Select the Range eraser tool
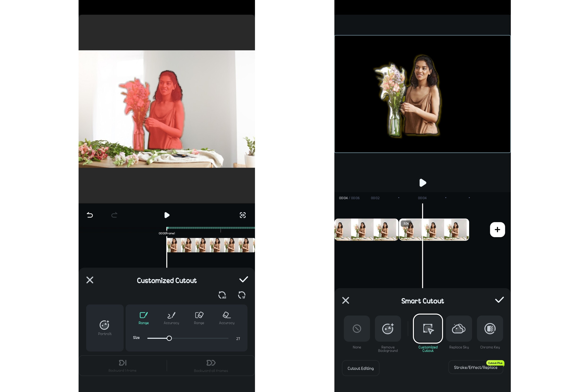 (199, 318)
